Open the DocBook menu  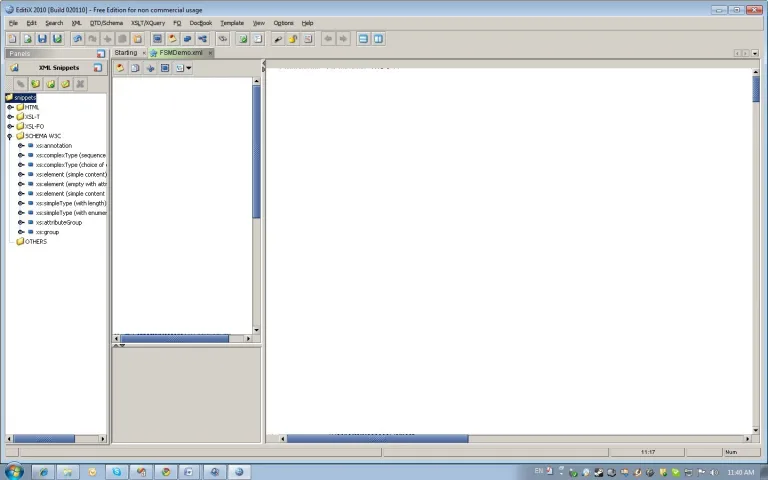click(x=201, y=23)
